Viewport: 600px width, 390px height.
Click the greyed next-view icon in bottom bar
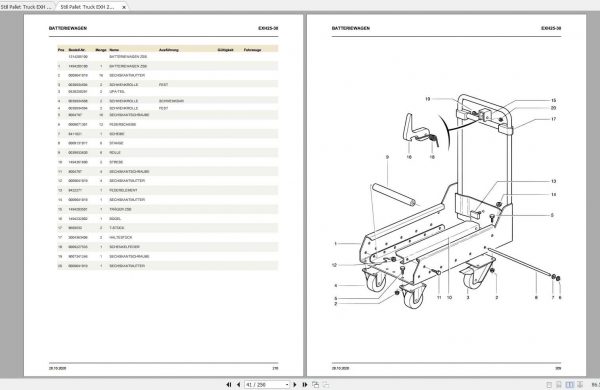tap(326, 384)
